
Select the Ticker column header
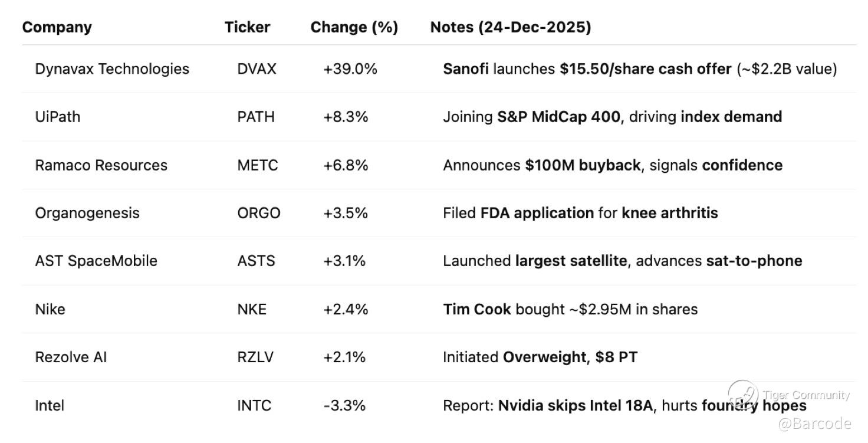pos(247,27)
